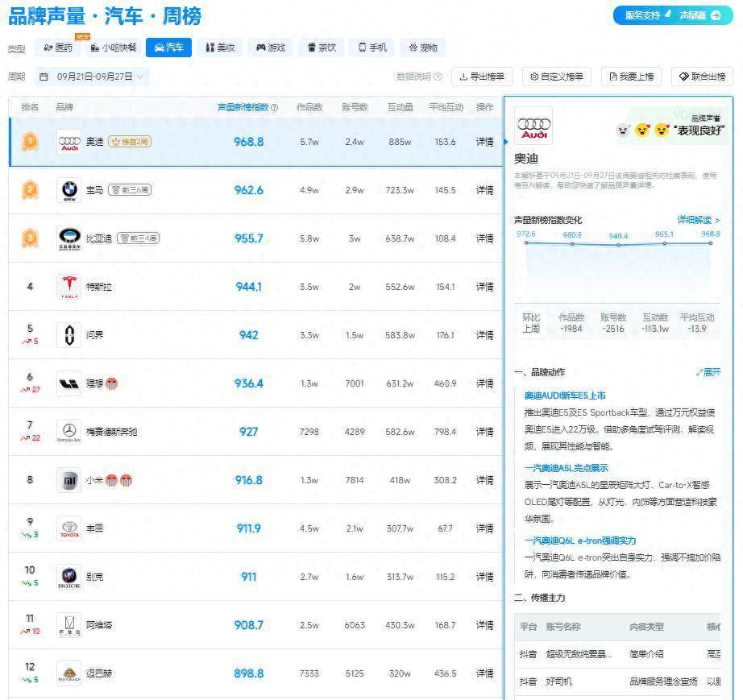Open the 详细解读 link in the detail panel
The image size is (743, 700).
click(695, 220)
